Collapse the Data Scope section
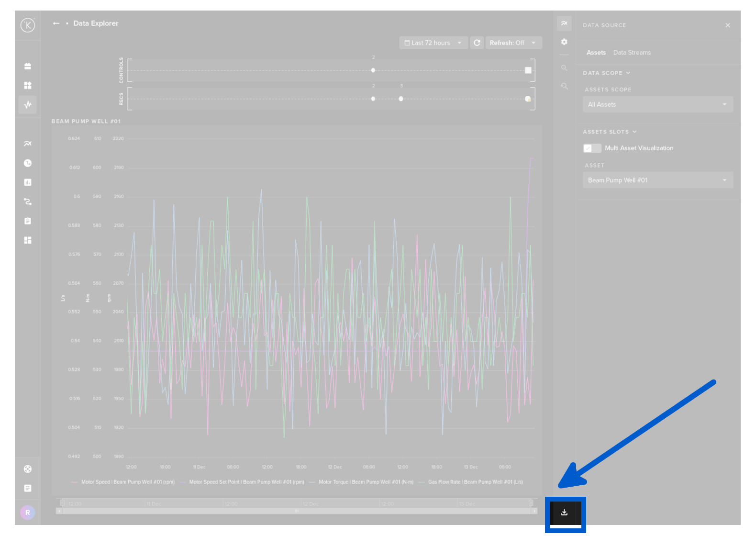This screenshot has width=756, height=536. pos(606,73)
